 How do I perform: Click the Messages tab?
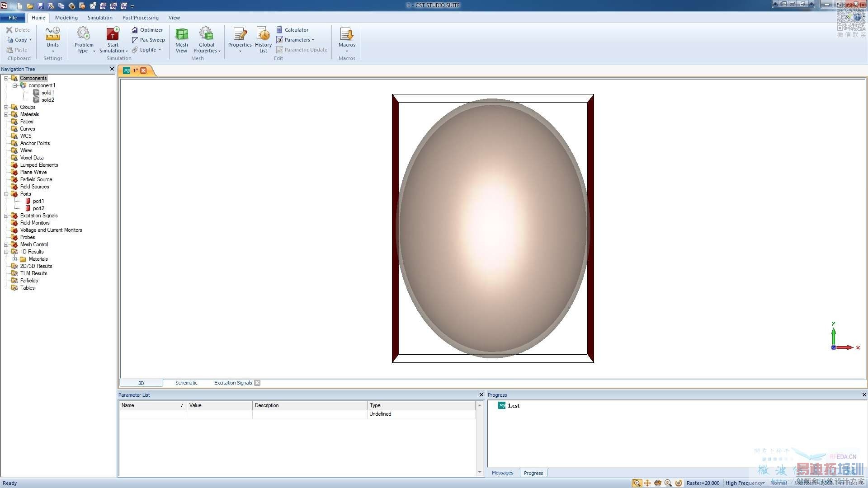[502, 473]
